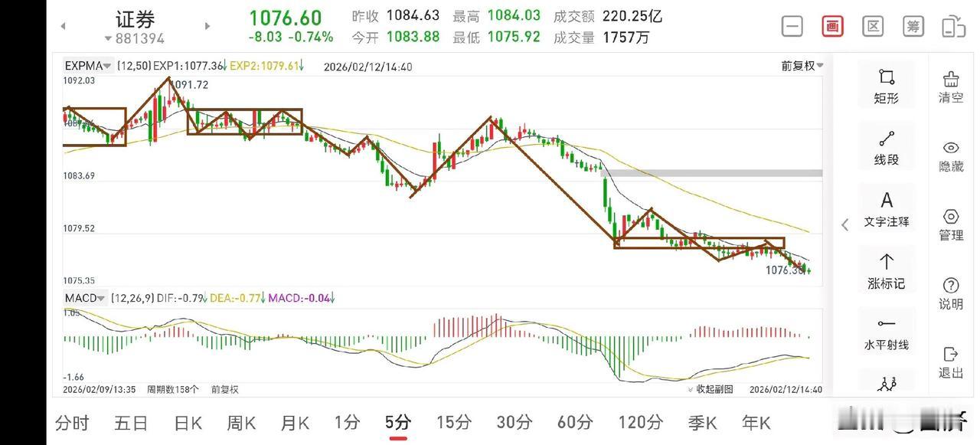
Task: Tap the 最低 value 1075.92
Action: click(x=514, y=37)
